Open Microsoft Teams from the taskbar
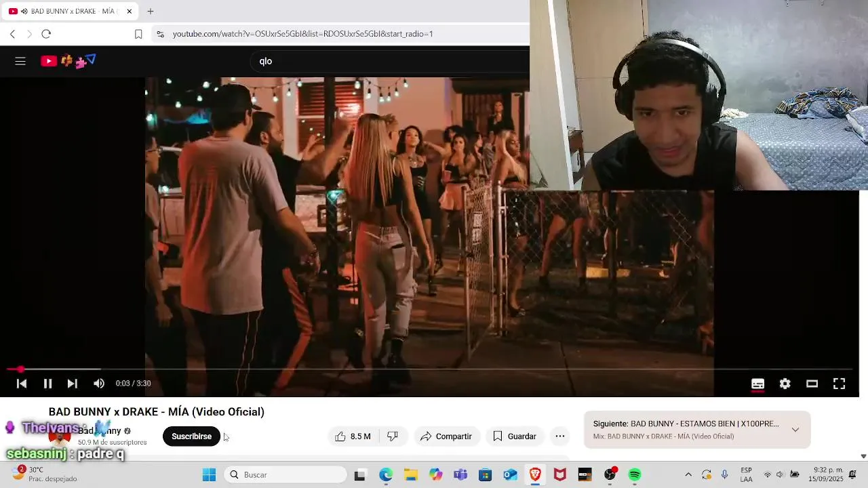This screenshot has height=488, width=868. pos(460,475)
